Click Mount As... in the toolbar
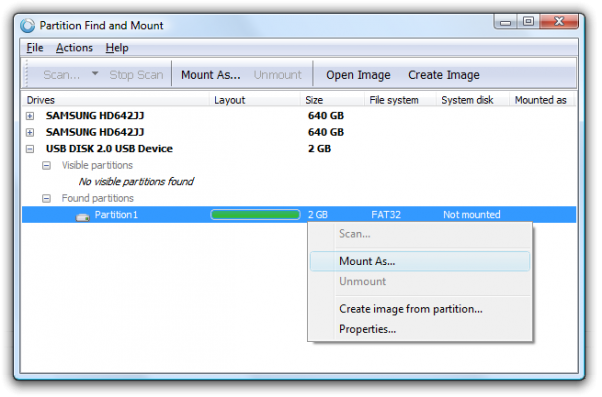Viewport: 602px width, 397px height. tap(211, 75)
